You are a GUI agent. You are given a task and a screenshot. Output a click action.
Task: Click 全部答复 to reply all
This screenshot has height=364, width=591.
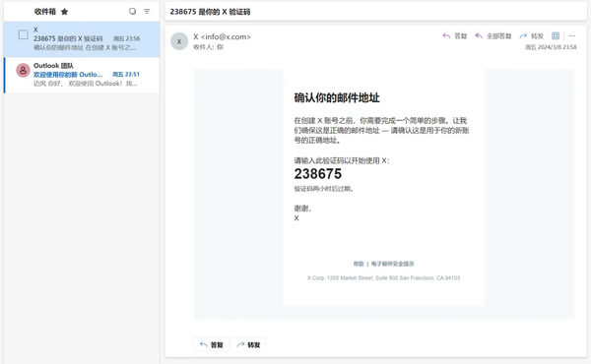[x=493, y=36]
